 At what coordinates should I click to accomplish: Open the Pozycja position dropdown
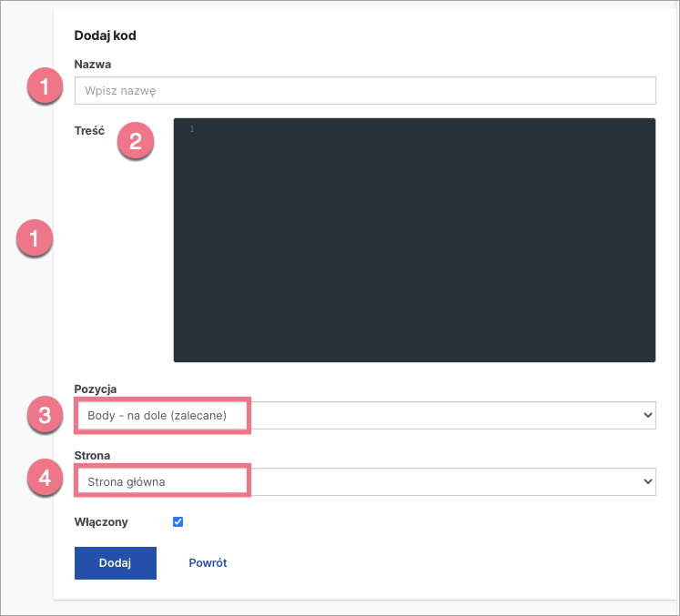[x=365, y=415]
